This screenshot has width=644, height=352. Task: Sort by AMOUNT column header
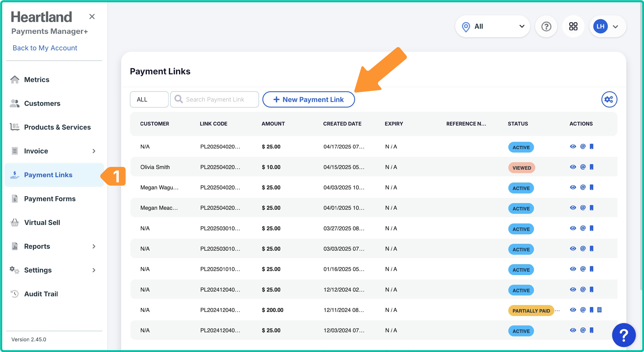(273, 124)
